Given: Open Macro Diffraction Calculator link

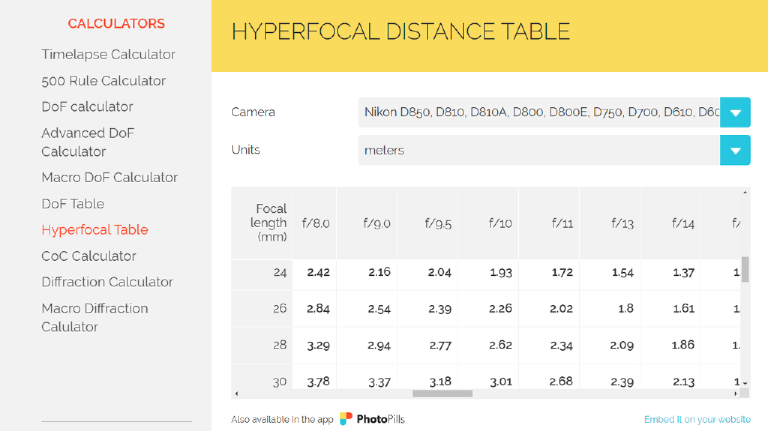Looking at the screenshot, I should 94,317.
